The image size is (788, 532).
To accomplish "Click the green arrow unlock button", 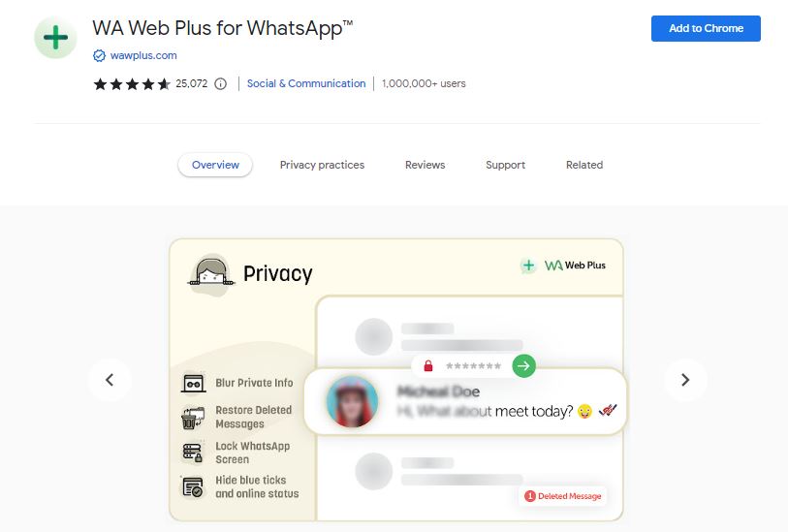I will pyautogui.click(x=523, y=365).
